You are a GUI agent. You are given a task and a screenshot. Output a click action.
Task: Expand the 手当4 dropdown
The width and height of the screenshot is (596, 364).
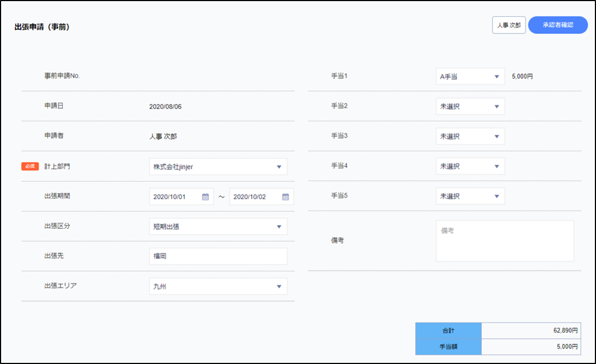coord(470,166)
